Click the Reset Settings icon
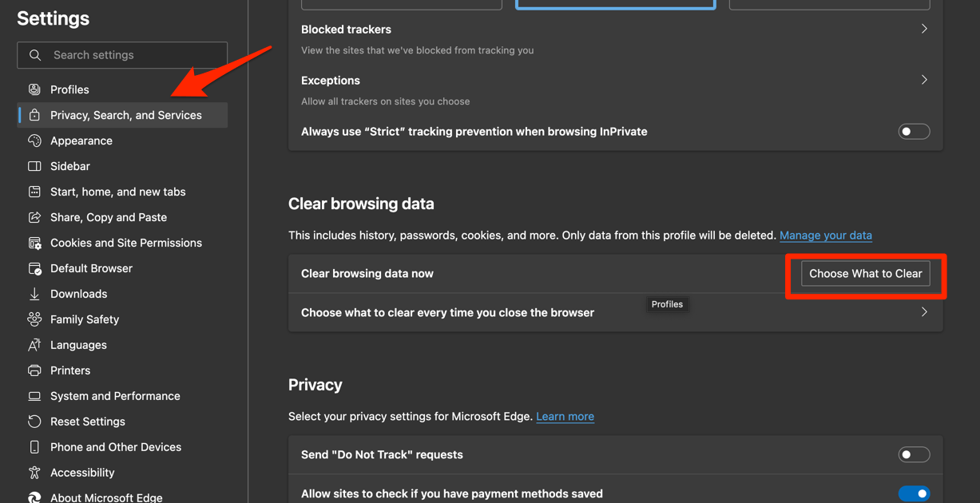The height and width of the screenshot is (503, 980). 34,422
